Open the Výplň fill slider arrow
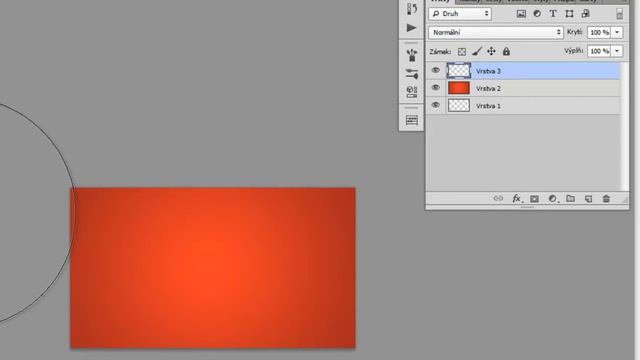This screenshot has height=360, width=640. [x=617, y=51]
